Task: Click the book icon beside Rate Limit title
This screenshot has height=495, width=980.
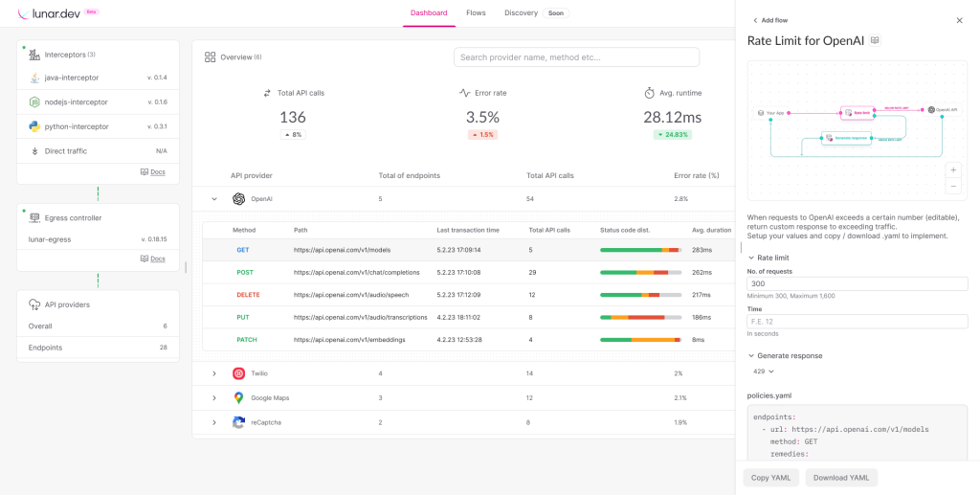Action: pyautogui.click(x=875, y=40)
